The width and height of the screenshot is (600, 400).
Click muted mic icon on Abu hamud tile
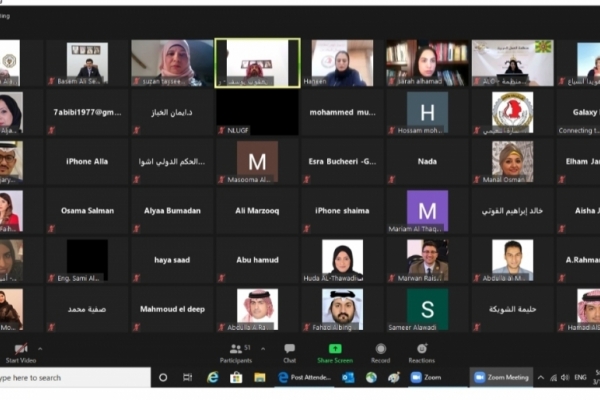coord(222,278)
